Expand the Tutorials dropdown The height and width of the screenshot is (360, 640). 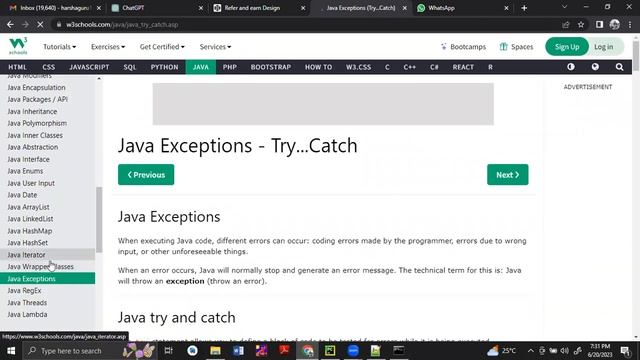[60, 47]
